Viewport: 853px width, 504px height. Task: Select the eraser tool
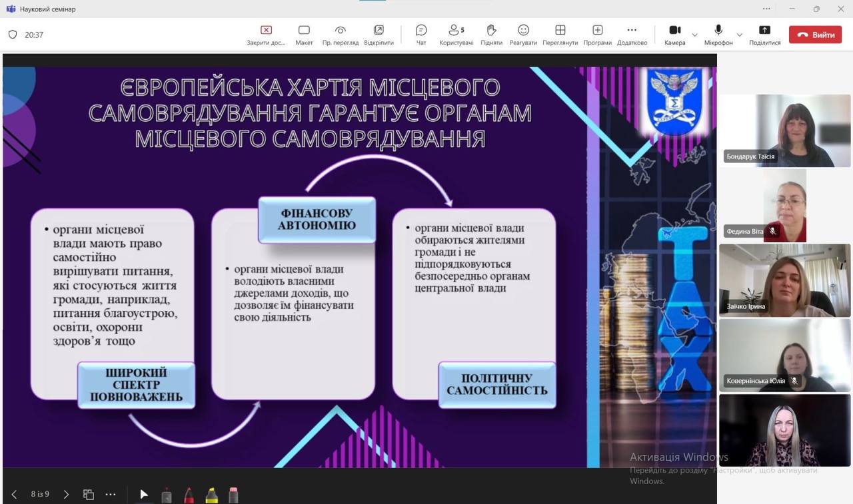(233, 495)
